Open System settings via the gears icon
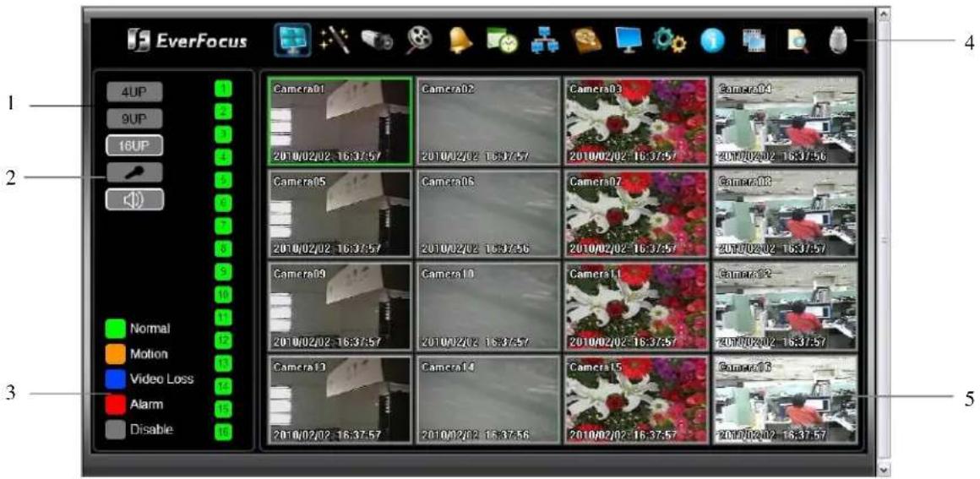This screenshot has height=479, width=980. 669,41
